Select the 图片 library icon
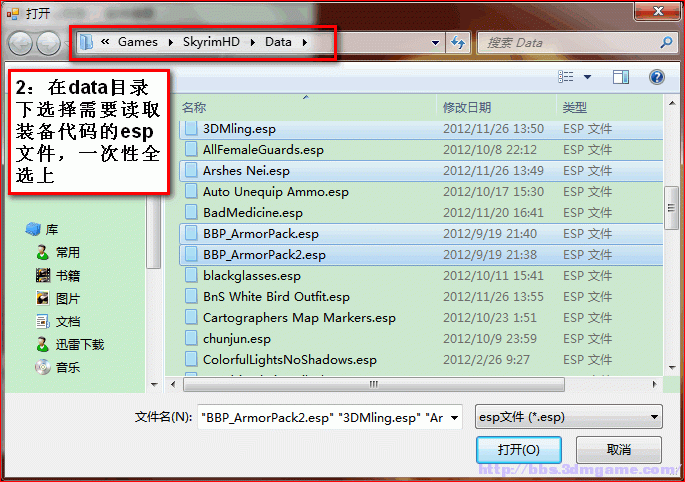The width and height of the screenshot is (685, 482). 43,298
